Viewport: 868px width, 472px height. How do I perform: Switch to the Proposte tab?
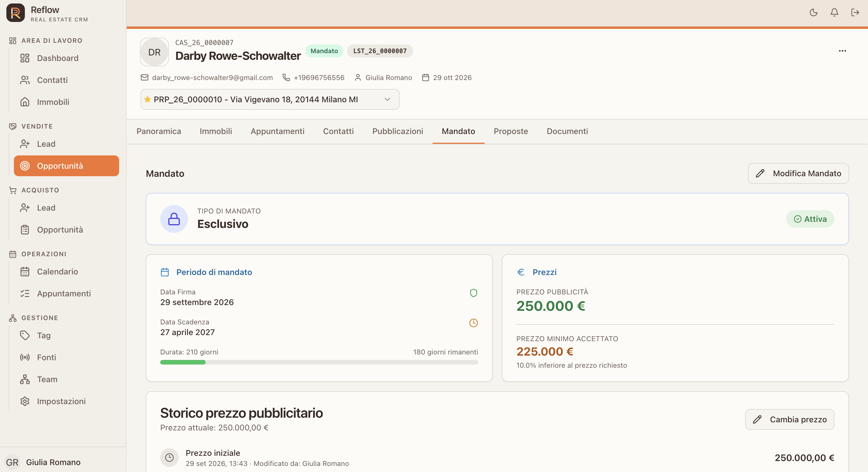[511, 131]
